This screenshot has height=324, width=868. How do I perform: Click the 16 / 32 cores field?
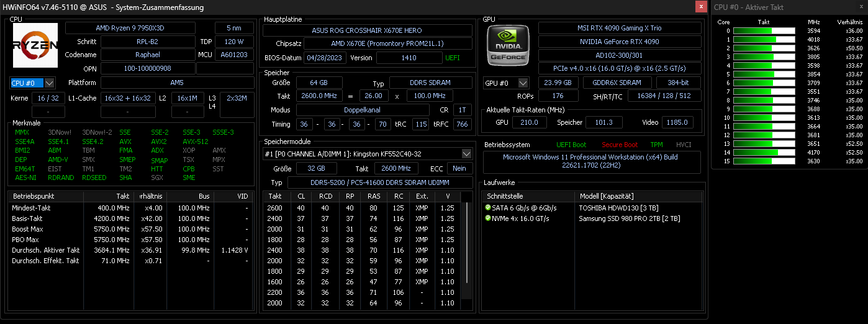[x=49, y=98]
